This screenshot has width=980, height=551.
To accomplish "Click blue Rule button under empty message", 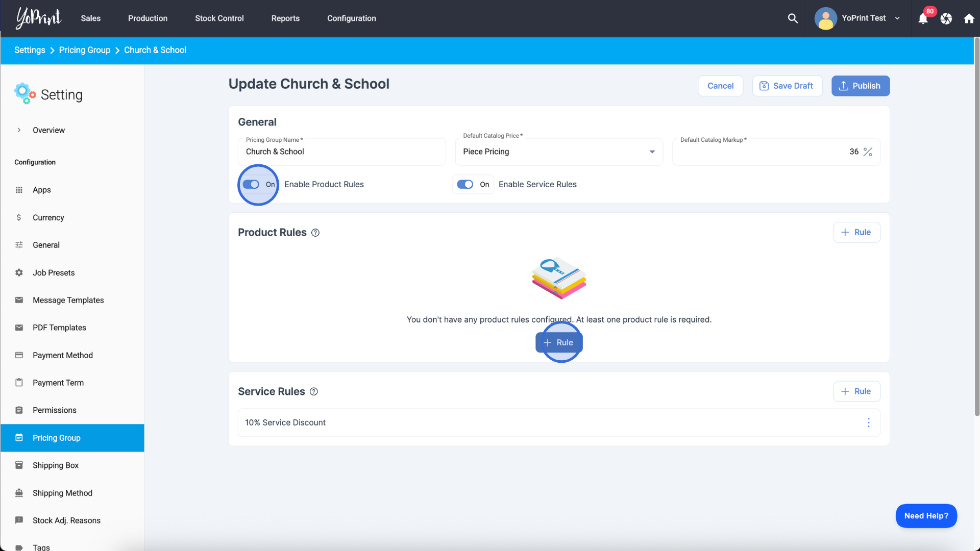I will 559,342.
